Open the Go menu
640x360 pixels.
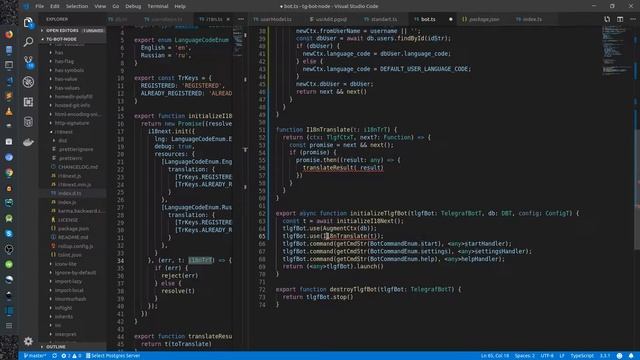(116, 6)
